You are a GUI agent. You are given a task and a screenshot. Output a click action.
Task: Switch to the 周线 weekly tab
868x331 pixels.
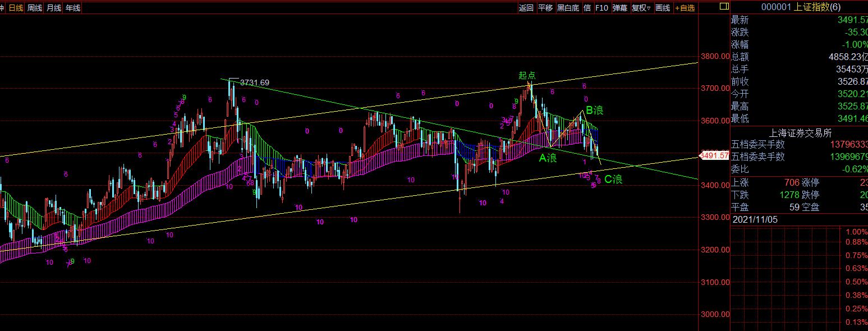point(35,8)
